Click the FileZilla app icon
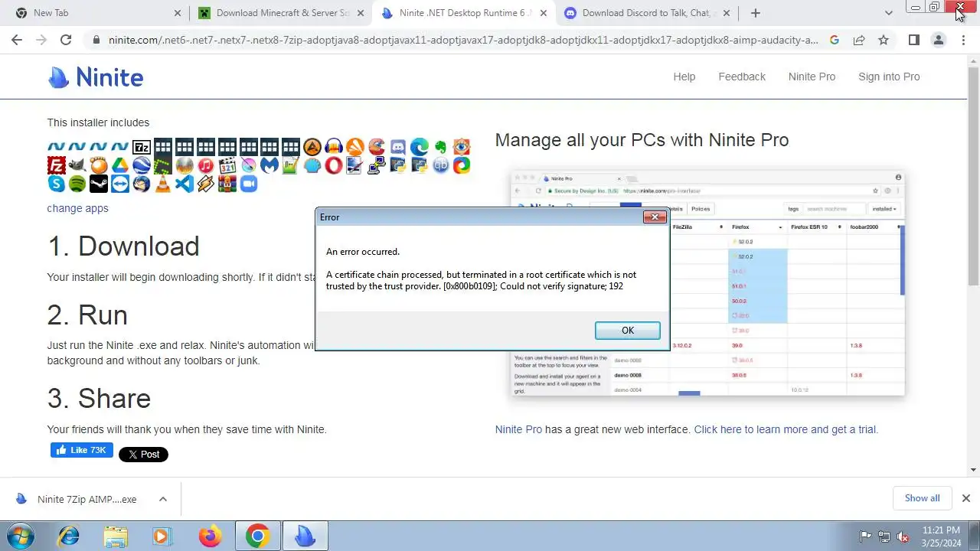Image resolution: width=980 pixels, height=551 pixels. pos(57,165)
